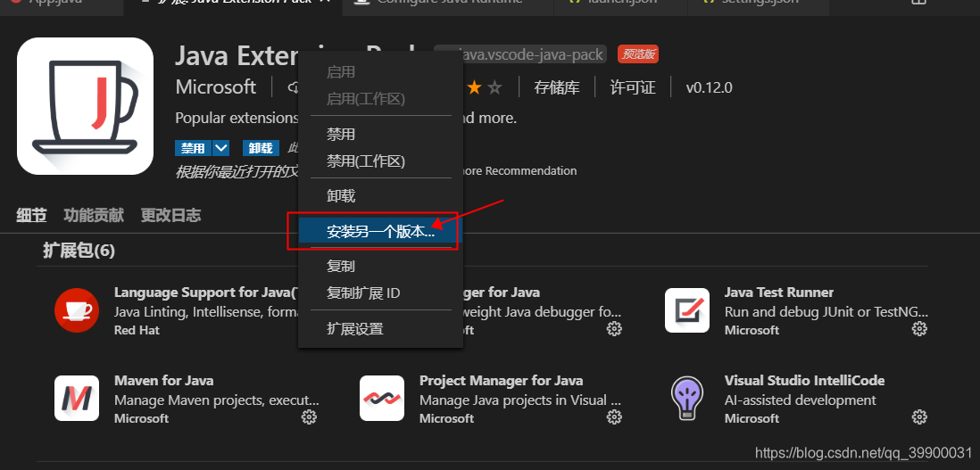Screen dimensions: 980x470
Task: Click the v0.12.0 version text
Action: pos(710,87)
